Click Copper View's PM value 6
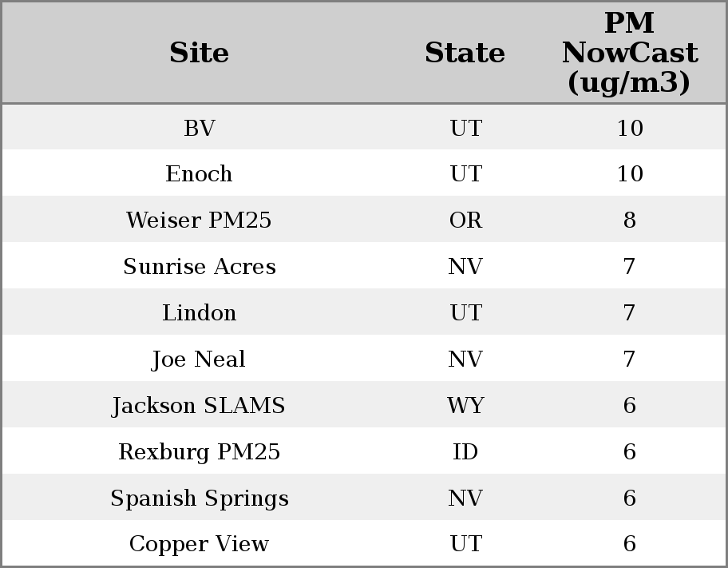Screen dimensions: 728x568 [x=629, y=543]
